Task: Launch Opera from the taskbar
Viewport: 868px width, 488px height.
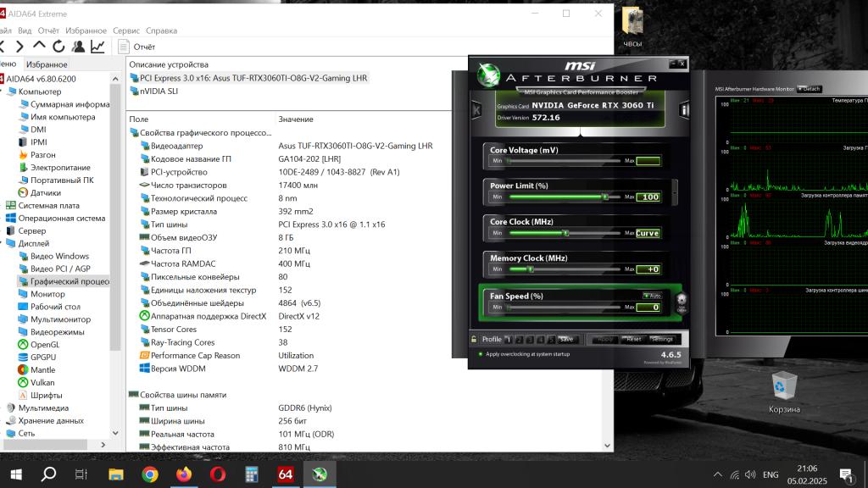Action: pos(218,474)
